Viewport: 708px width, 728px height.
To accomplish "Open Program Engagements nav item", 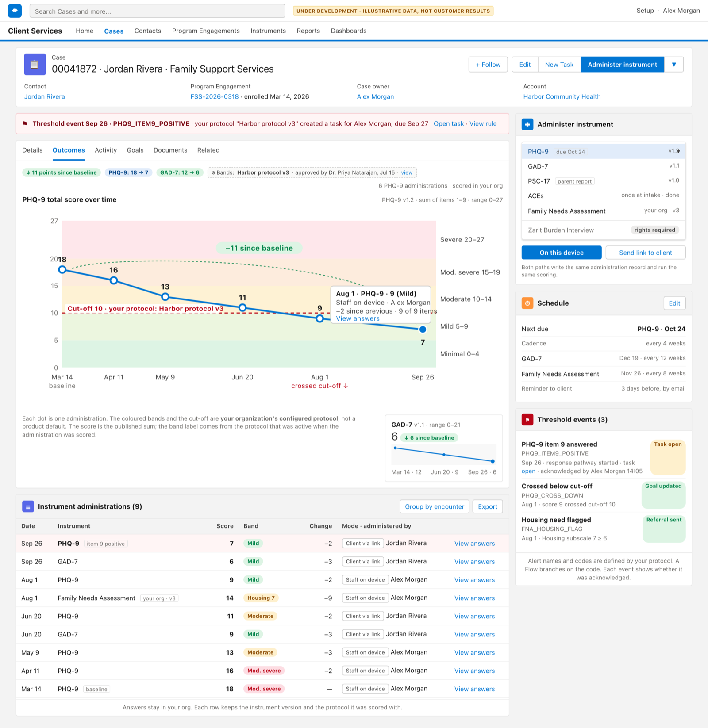I will click(206, 31).
